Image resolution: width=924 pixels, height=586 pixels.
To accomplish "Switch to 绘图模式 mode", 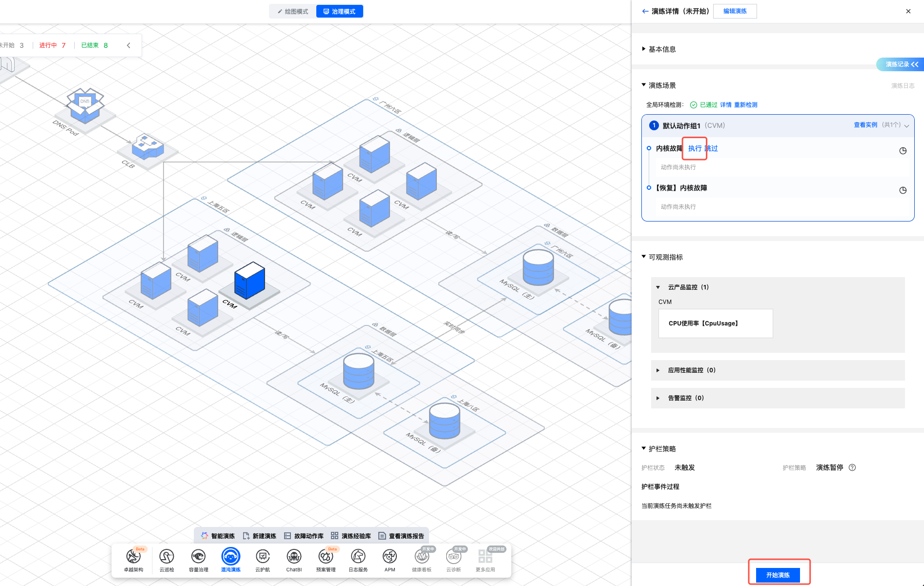I will click(x=293, y=11).
